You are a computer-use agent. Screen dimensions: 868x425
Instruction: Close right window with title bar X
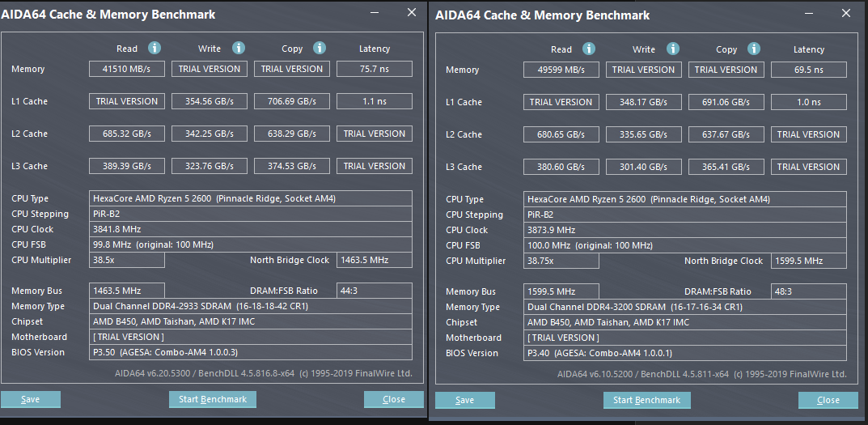(x=846, y=13)
